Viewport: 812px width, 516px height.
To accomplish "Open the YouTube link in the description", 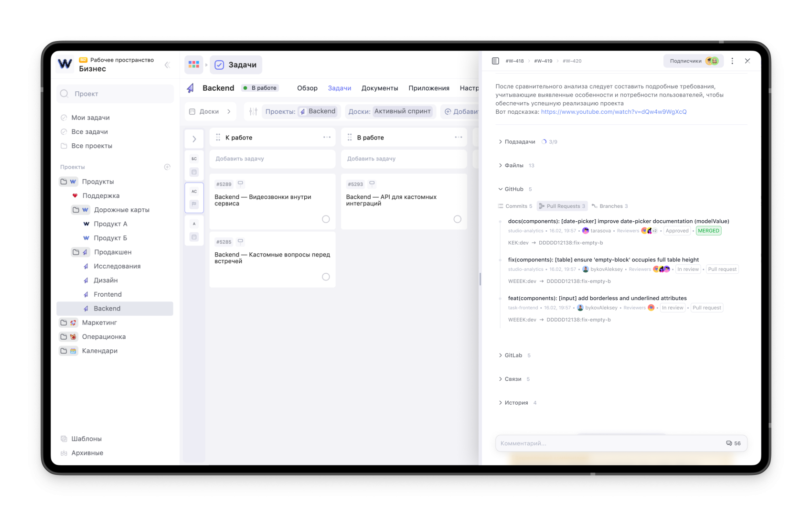I will [613, 111].
